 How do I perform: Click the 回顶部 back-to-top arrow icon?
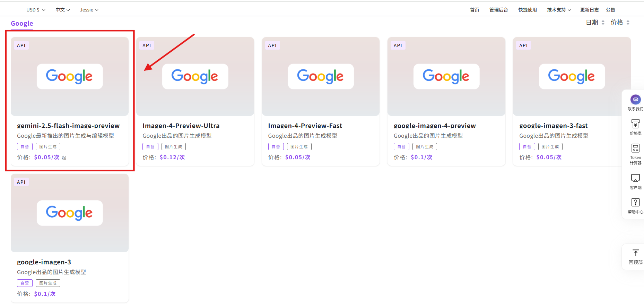635,253
